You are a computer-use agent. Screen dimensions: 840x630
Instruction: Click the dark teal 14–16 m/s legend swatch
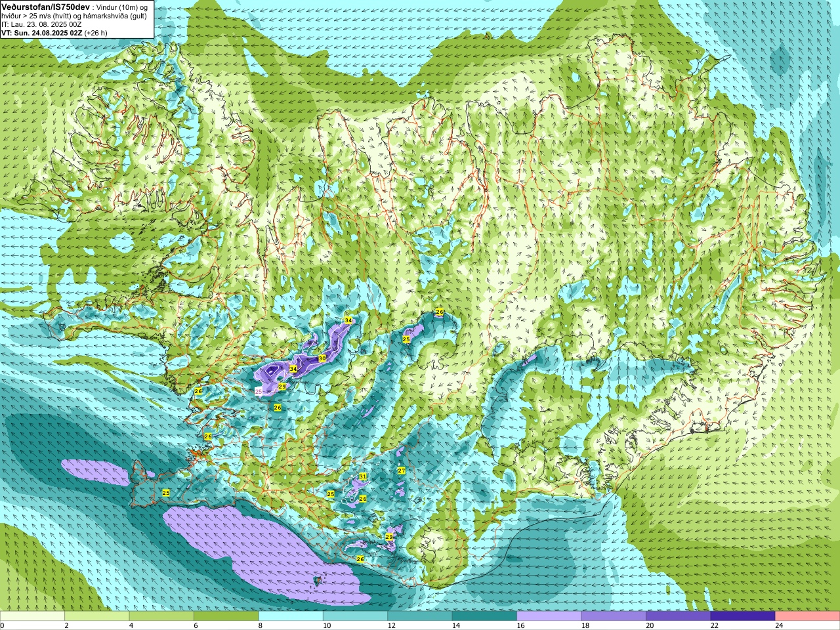pos(484,616)
